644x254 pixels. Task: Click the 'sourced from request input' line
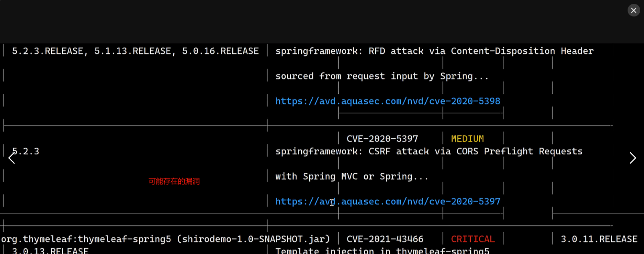click(x=382, y=76)
